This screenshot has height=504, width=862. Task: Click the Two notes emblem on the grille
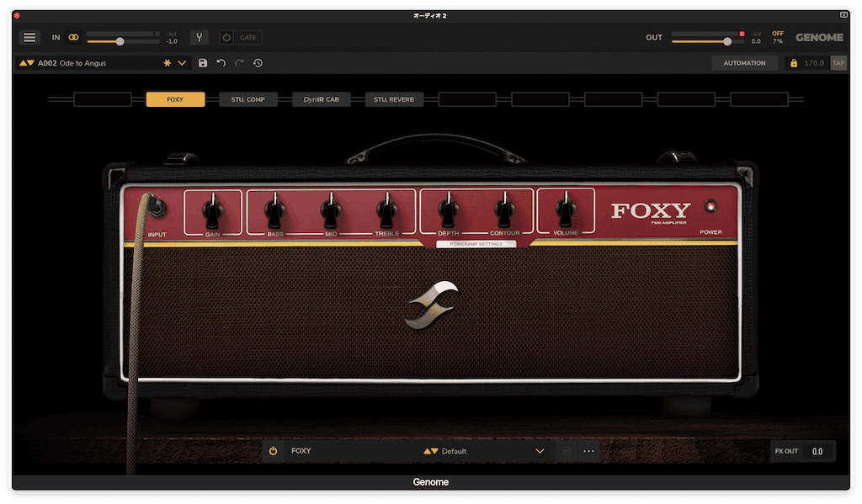coord(432,305)
